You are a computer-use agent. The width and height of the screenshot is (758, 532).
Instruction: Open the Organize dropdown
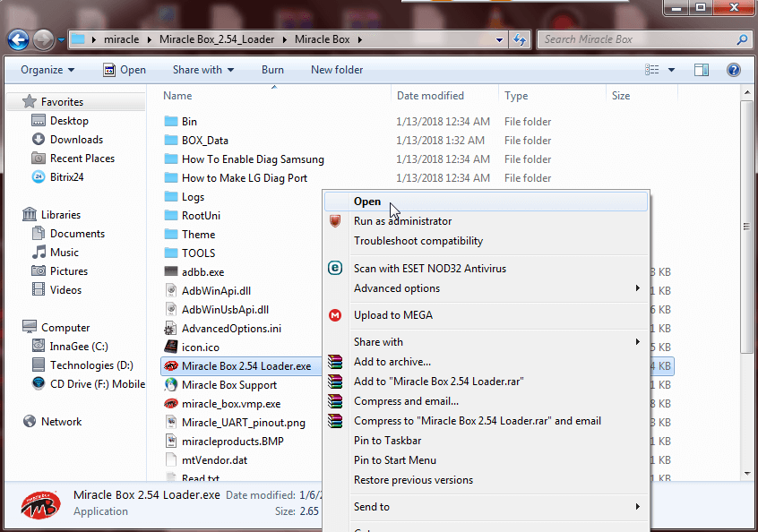pos(47,69)
